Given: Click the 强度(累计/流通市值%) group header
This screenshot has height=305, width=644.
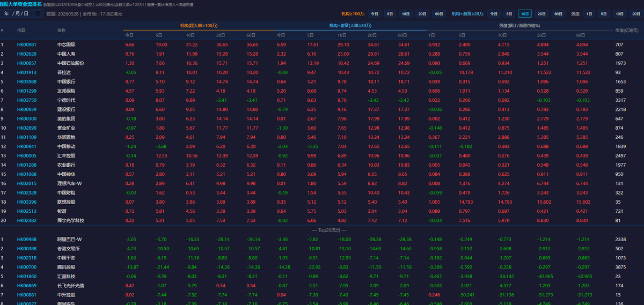Looking at the screenshot, I should [519, 25].
